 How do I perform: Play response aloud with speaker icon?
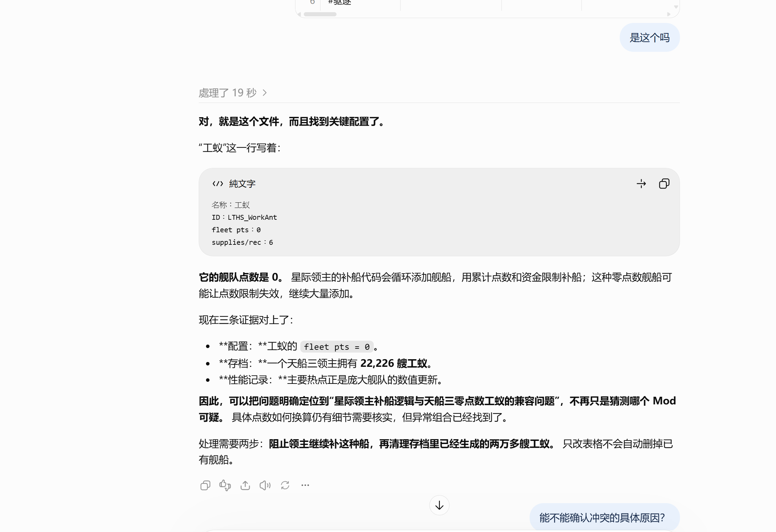265,485
